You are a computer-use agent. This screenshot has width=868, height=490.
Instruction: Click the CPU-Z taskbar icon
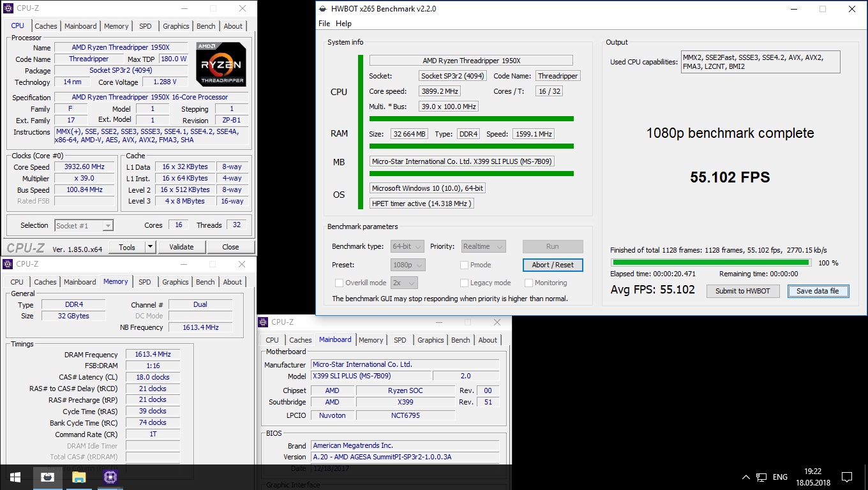(x=110, y=477)
